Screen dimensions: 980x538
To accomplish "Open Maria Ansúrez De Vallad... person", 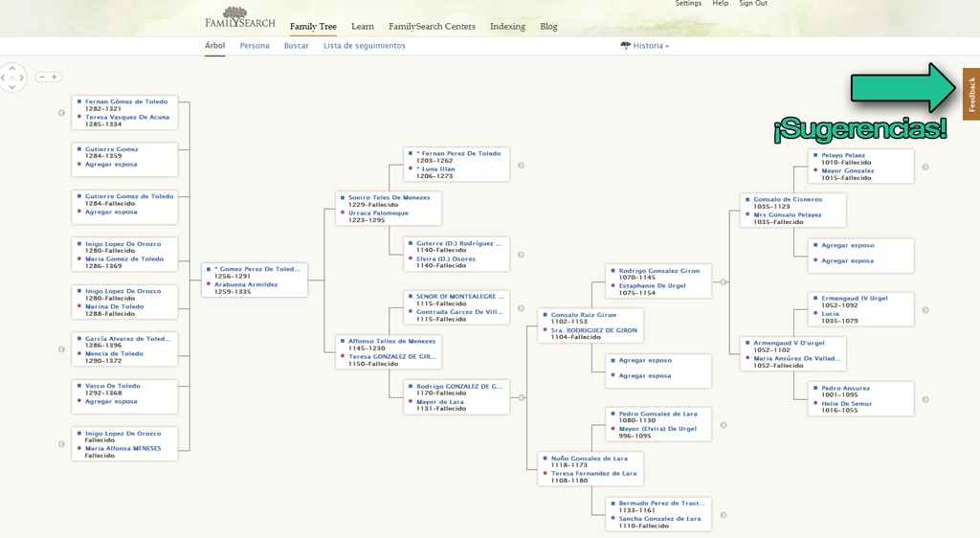I will point(797,358).
